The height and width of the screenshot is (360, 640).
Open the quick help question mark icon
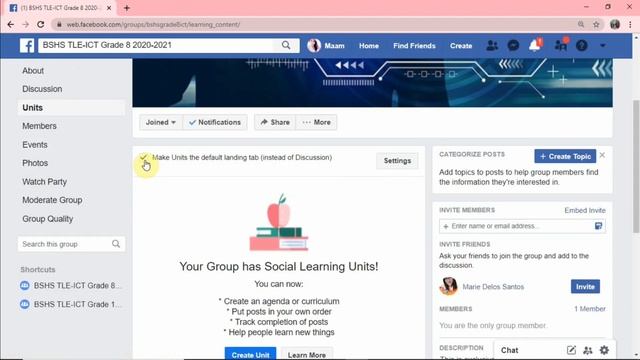(582, 45)
